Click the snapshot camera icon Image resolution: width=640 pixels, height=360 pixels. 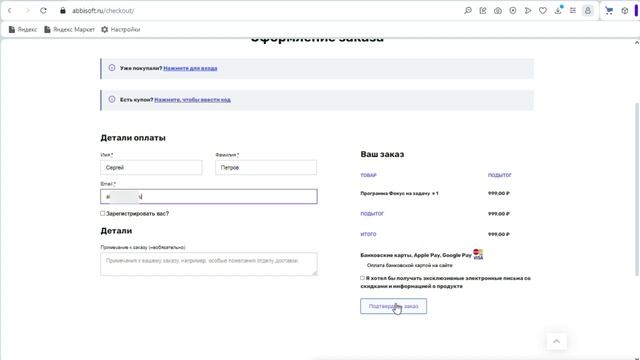tap(498, 11)
